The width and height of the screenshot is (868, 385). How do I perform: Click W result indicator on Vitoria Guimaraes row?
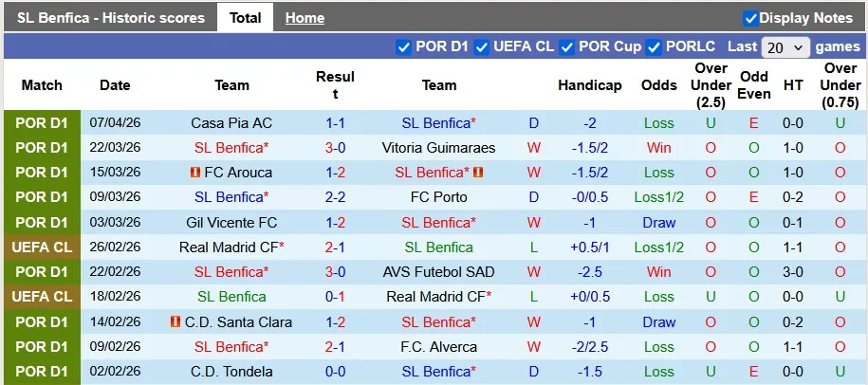click(x=534, y=148)
